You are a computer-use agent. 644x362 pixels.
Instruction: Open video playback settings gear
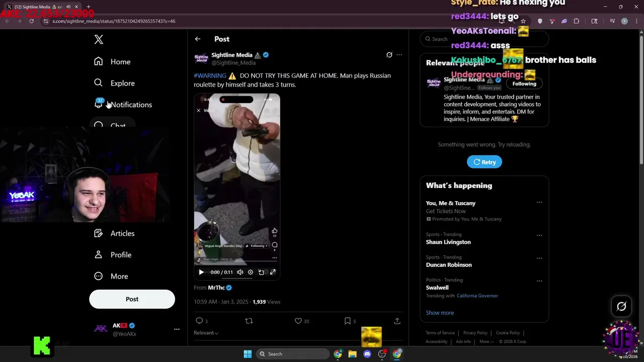(250, 272)
